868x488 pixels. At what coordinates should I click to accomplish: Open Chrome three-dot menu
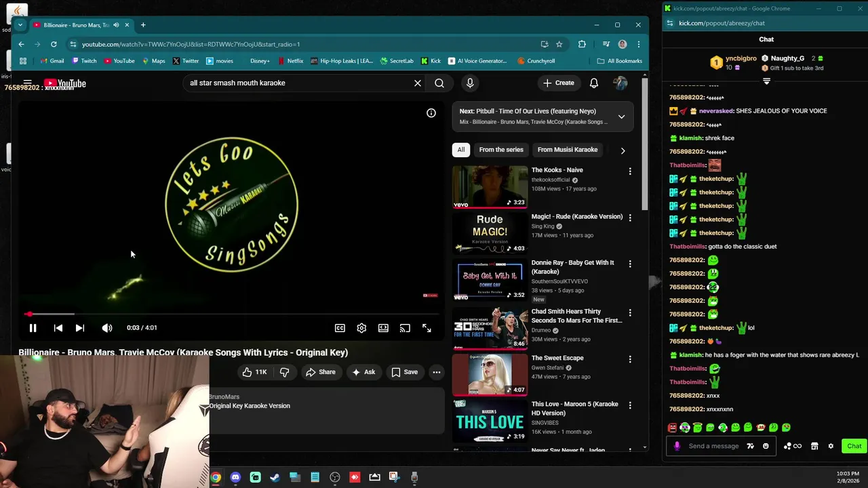click(x=638, y=44)
